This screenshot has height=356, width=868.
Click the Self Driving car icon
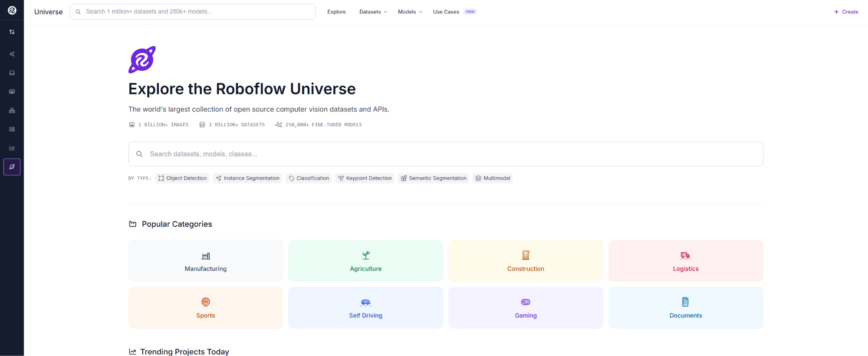pos(366,302)
